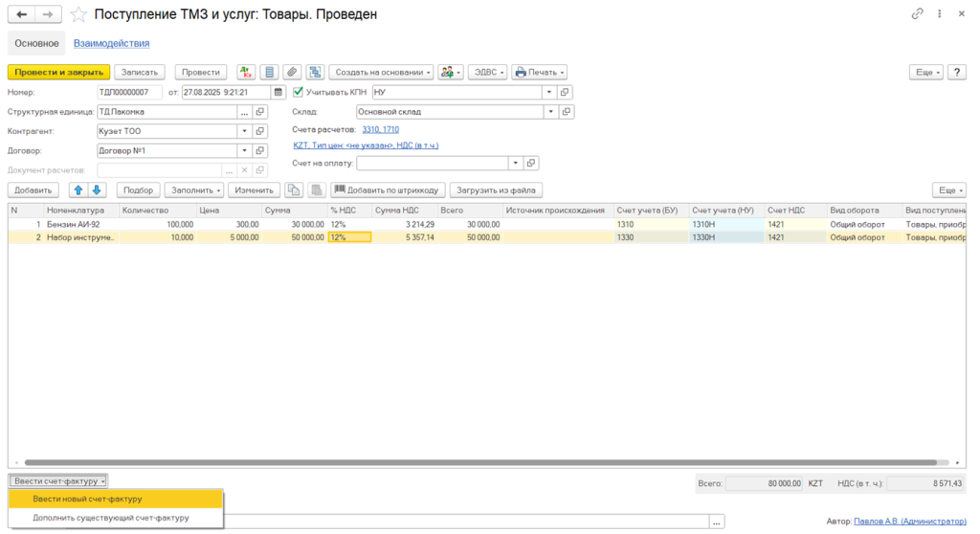Open settlement accounts link 3310, 1710
The height and width of the screenshot is (534, 980).
380,129
